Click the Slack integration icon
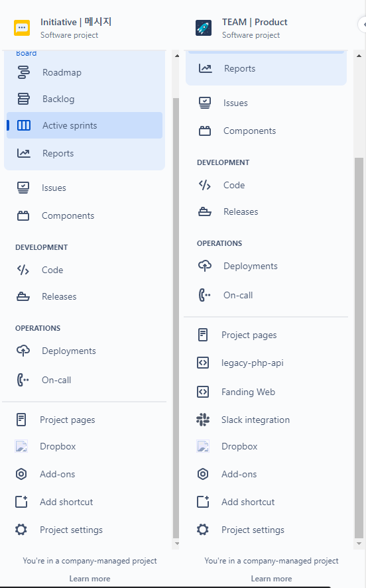 tap(203, 420)
